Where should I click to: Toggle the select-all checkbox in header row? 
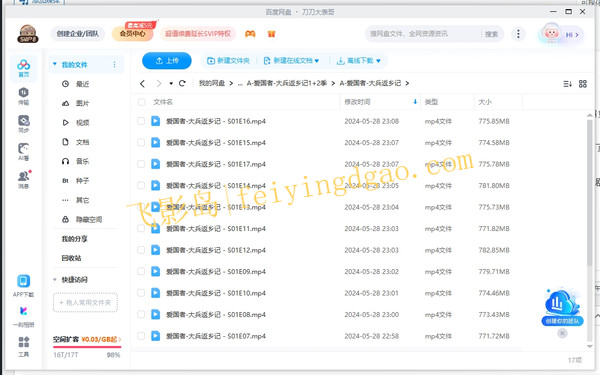coord(142,102)
